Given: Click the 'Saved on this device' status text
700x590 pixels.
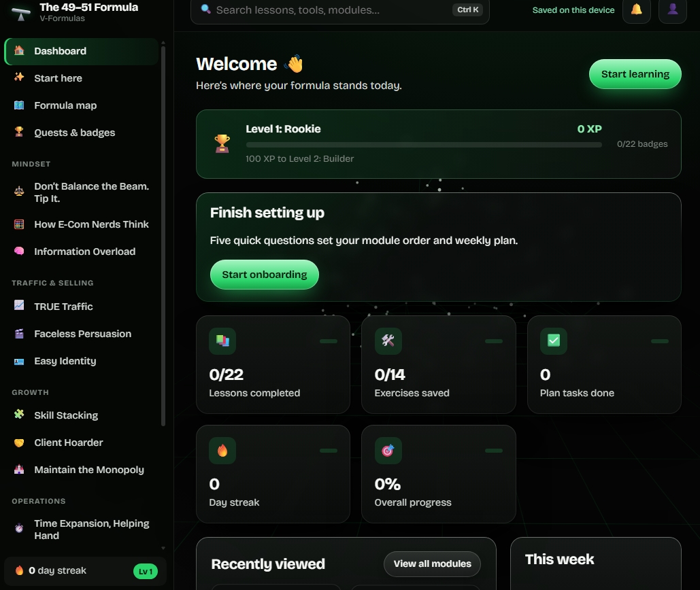Looking at the screenshot, I should [573, 10].
